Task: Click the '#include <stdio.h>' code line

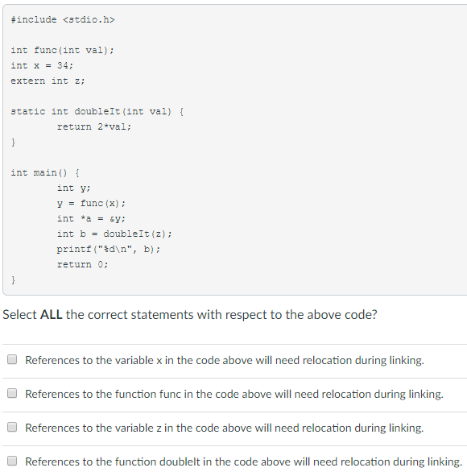Action: click(63, 19)
